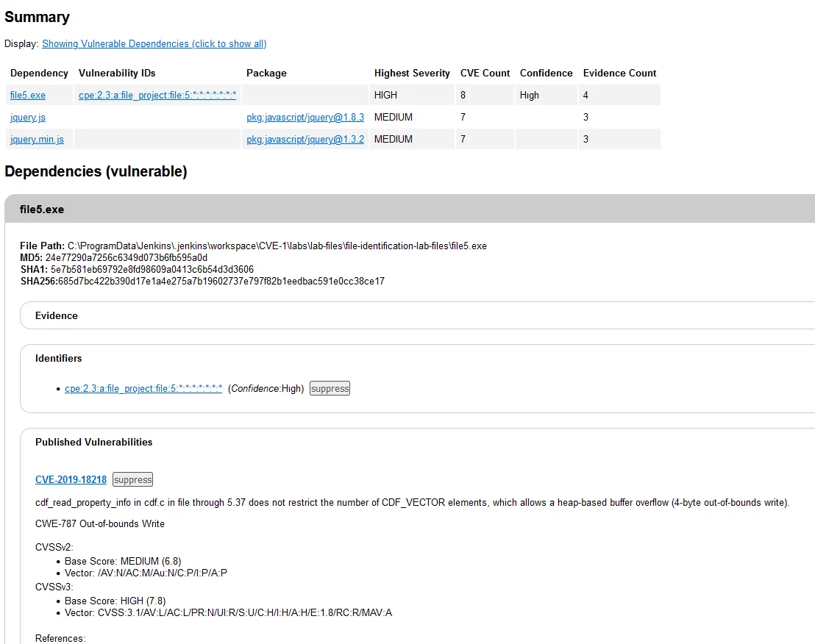This screenshot has width=815, height=644.
Task: Click the File Path text
Action: [253, 246]
